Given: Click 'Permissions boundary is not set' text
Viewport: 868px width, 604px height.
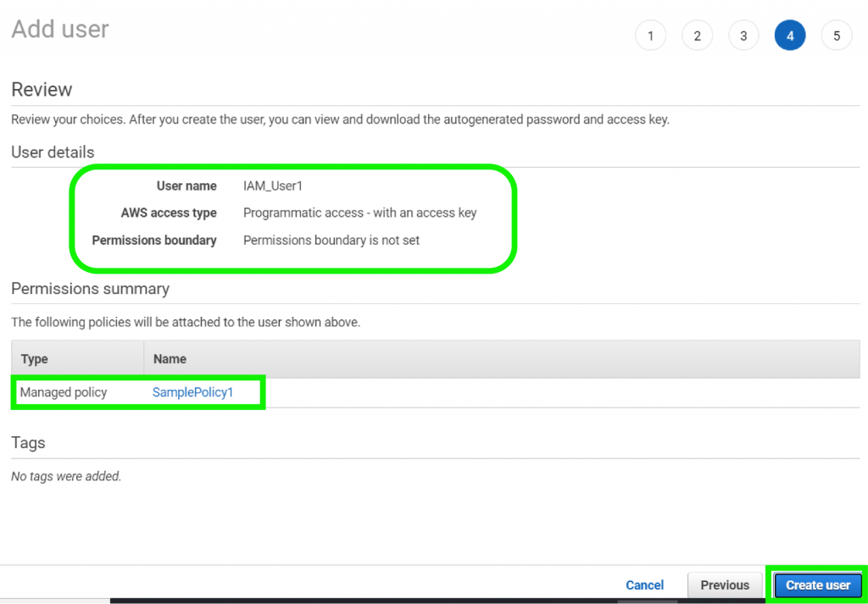Looking at the screenshot, I should pos(331,241).
